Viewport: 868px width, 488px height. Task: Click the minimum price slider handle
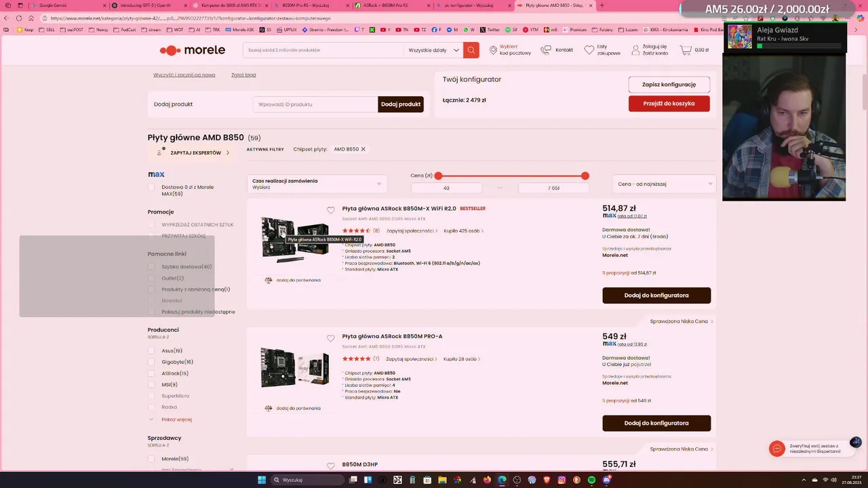[x=438, y=176]
